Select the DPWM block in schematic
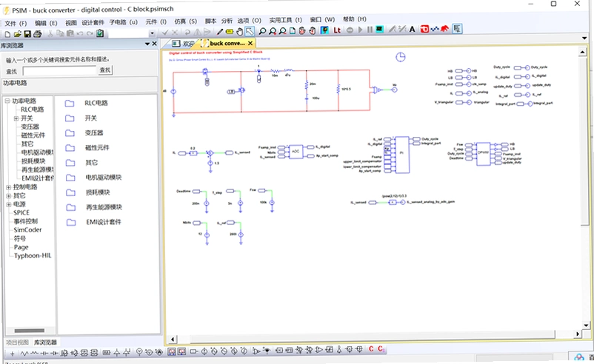This screenshot has height=364, width=594. click(483, 153)
